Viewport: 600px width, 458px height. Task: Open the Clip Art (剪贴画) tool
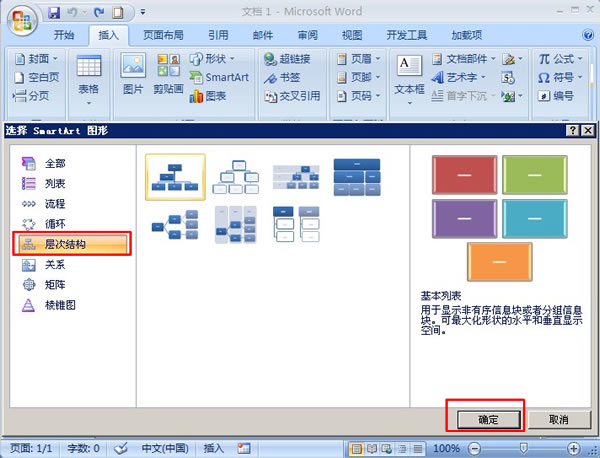coord(168,73)
